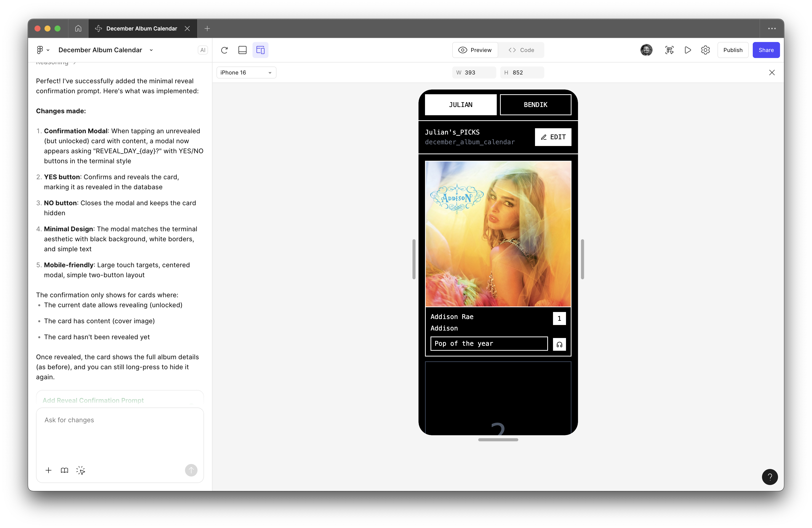Switch to Code view
Screen dimensions: 812x528
pyautogui.click(x=521, y=50)
